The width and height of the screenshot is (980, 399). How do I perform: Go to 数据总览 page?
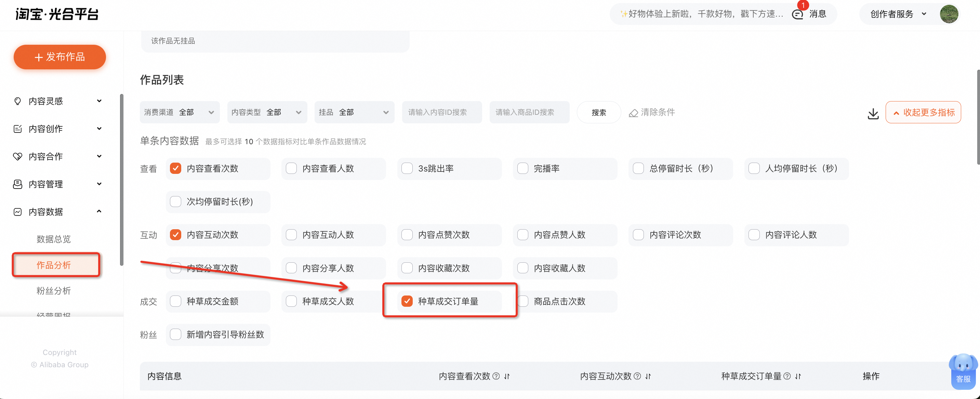54,239
